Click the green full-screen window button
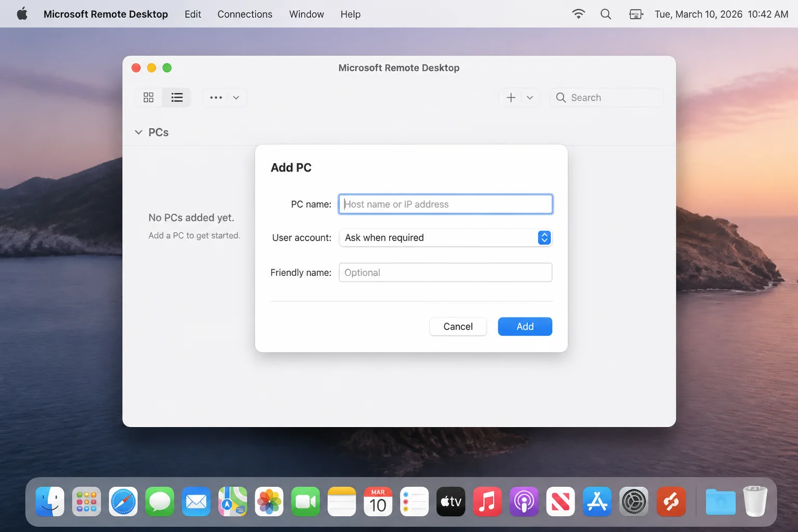This screenshot has height=532, width=798. click(167, 68)
